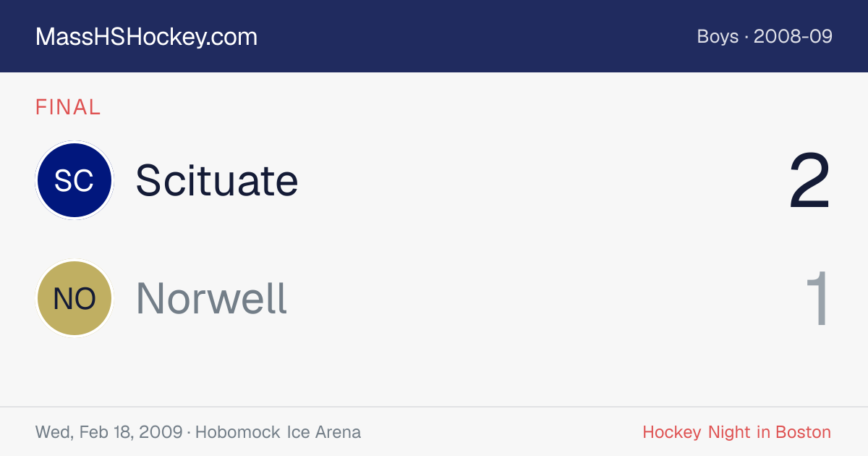868x456 pixels.
Task: Click Scituate's score of 2
Action: pos(809,182)
